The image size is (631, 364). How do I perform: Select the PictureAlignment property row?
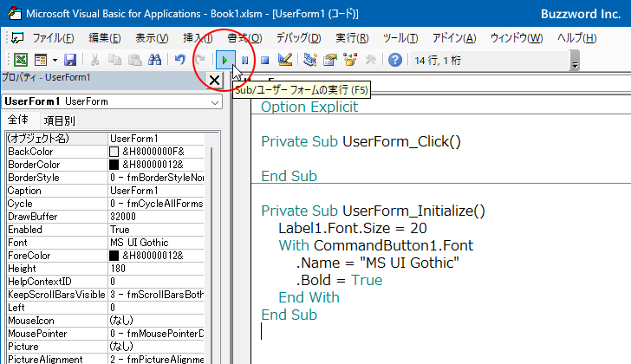coord(106,359)
